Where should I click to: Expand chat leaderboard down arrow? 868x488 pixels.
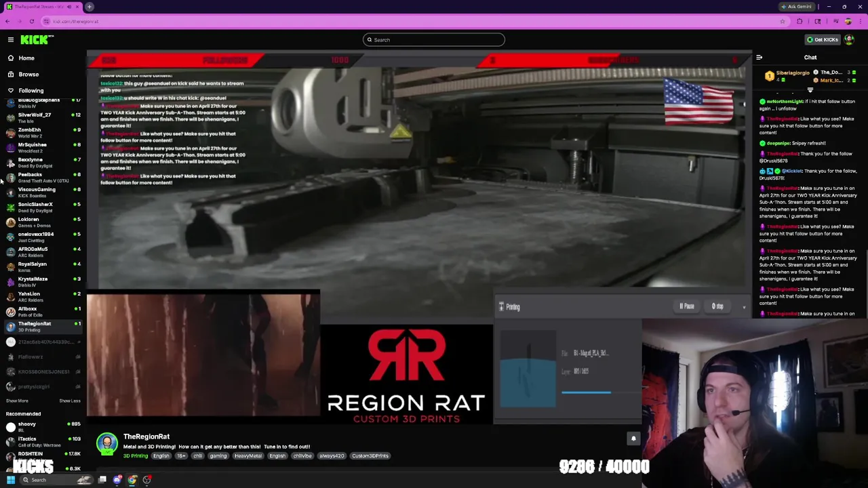tap(810, 89)
